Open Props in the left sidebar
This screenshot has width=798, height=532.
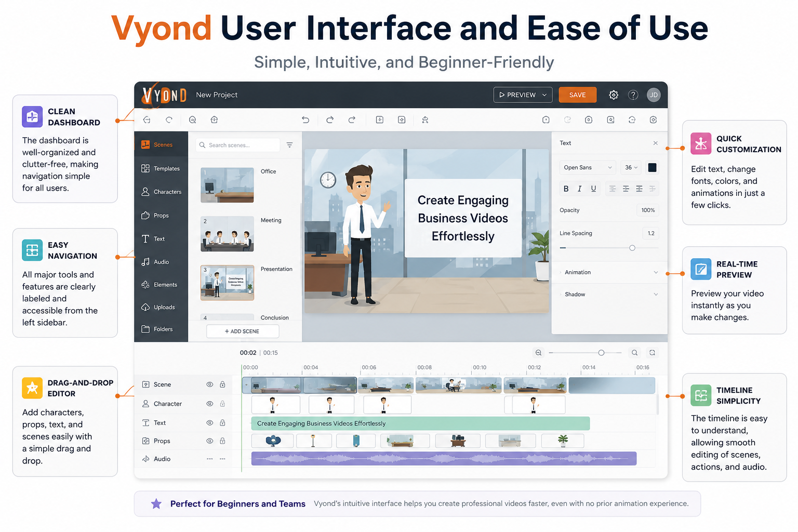click(161, 216)
